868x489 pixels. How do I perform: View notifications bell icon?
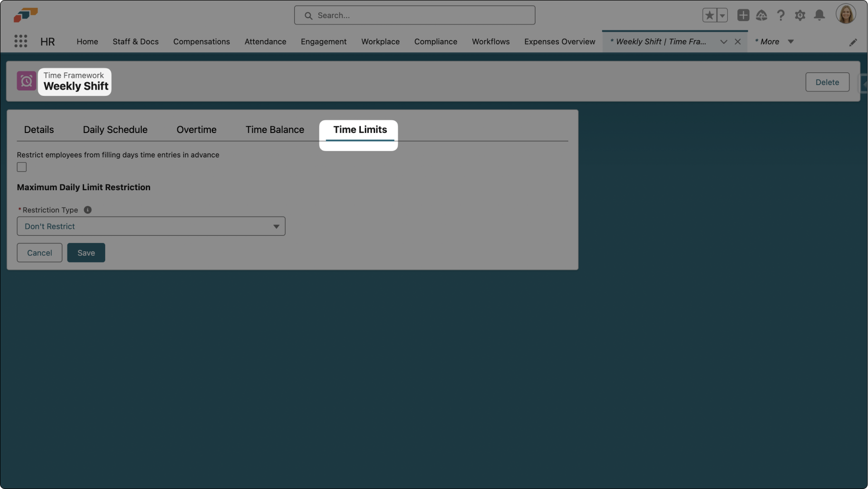click(819, 16)
